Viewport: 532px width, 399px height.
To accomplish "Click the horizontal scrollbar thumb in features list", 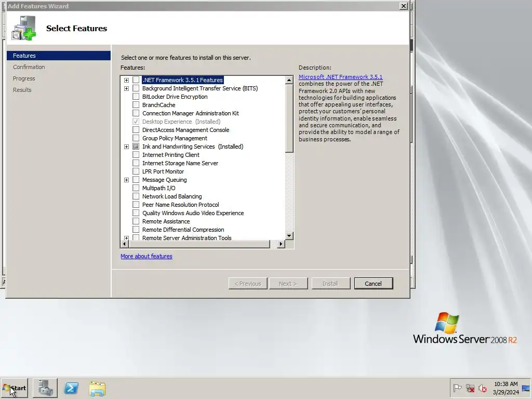I will click(199, 244).
